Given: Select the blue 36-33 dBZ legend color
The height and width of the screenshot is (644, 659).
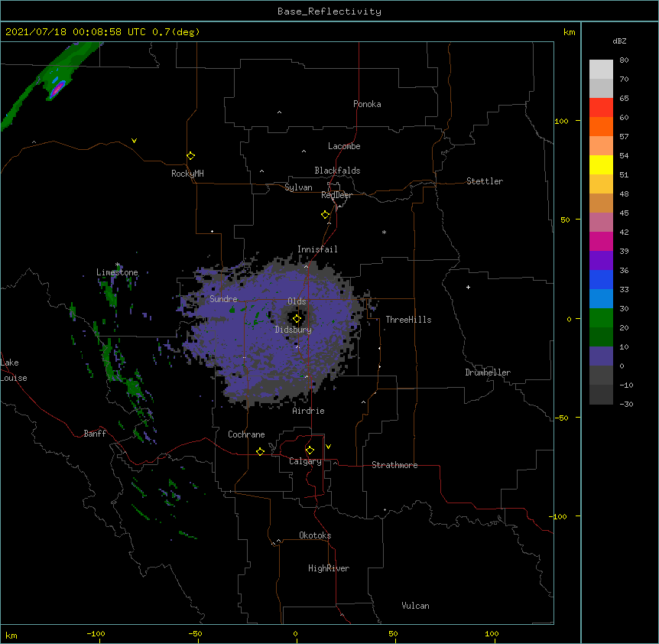Looking at the screenshot, I should pos(601,279).
